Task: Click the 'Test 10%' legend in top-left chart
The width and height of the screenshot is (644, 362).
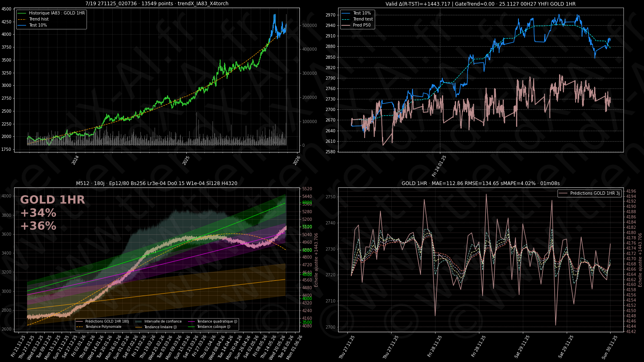Action: [x=38, y=25]
